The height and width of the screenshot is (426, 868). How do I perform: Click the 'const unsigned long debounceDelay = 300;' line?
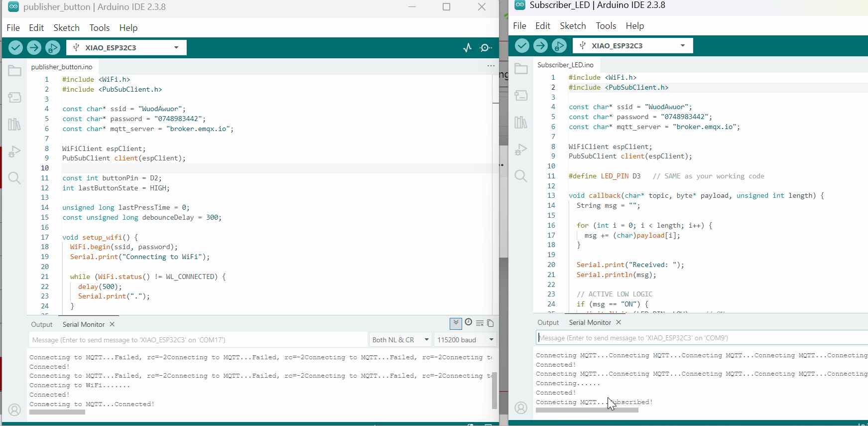[x=142, y=217]
